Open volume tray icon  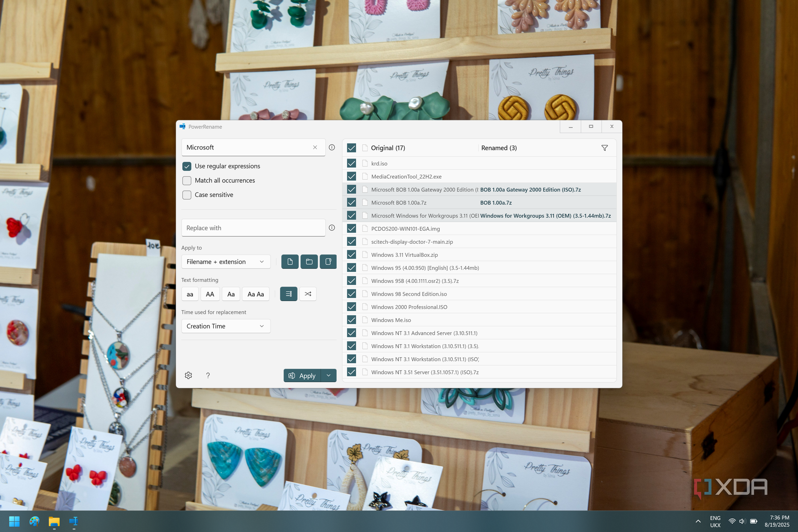click(x=742, y=521)
